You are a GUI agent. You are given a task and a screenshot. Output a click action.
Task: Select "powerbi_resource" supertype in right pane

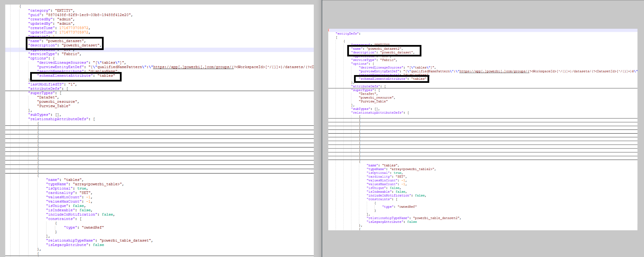click(x=376, y=98)
